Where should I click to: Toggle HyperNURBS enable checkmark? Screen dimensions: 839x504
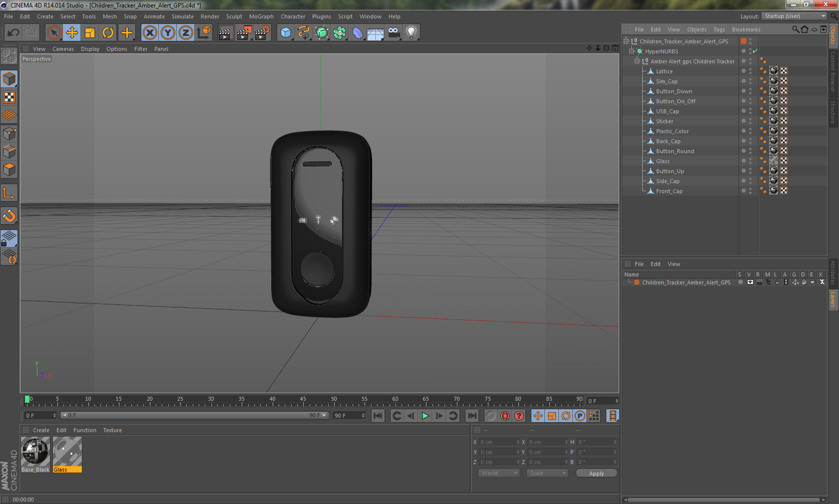point(755,51)
